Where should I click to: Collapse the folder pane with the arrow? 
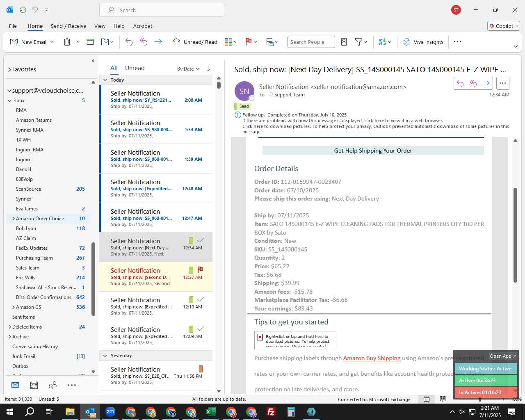93,61
